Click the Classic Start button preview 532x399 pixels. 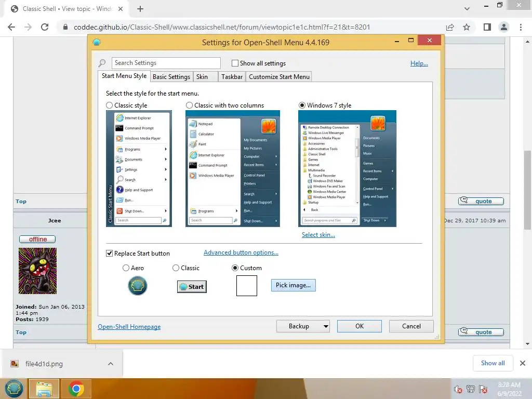pyautogui.click(x=192, y=287)
